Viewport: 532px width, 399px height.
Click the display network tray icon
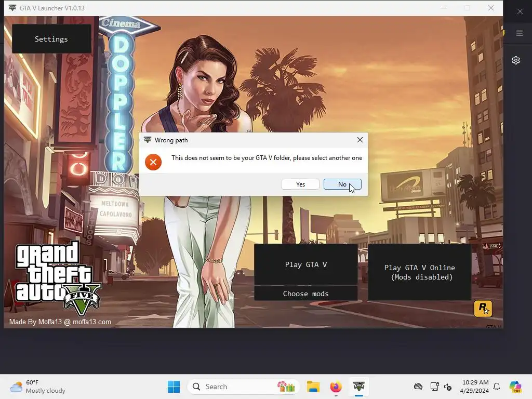[x=434, y=387]
